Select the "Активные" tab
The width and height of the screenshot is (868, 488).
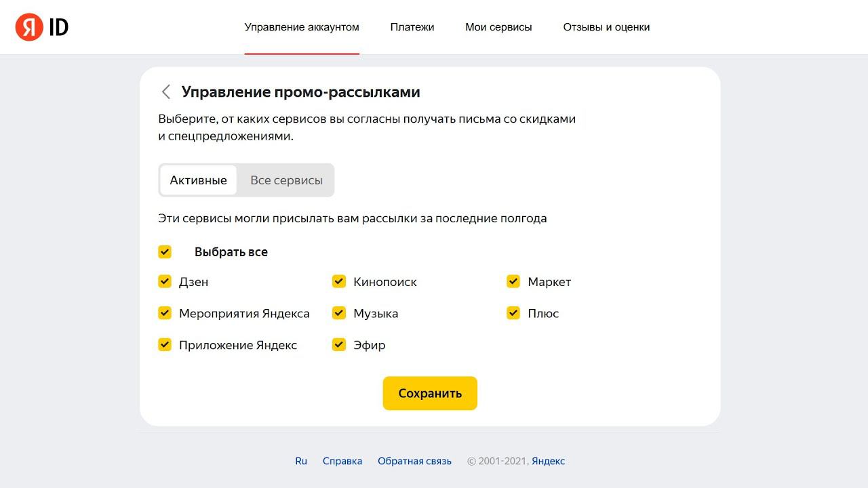[x=198, y=180]
